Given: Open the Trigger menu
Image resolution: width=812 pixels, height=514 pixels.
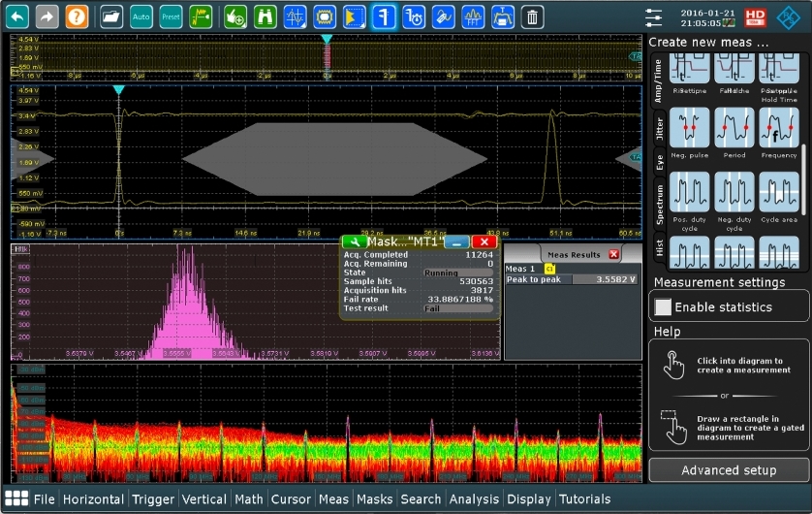Looking at the screenshot, I should 153,499.
